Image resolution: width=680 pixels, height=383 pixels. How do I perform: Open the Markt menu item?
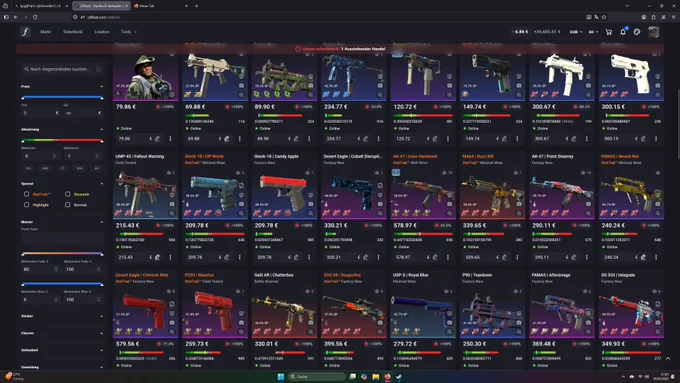(46, 32)
